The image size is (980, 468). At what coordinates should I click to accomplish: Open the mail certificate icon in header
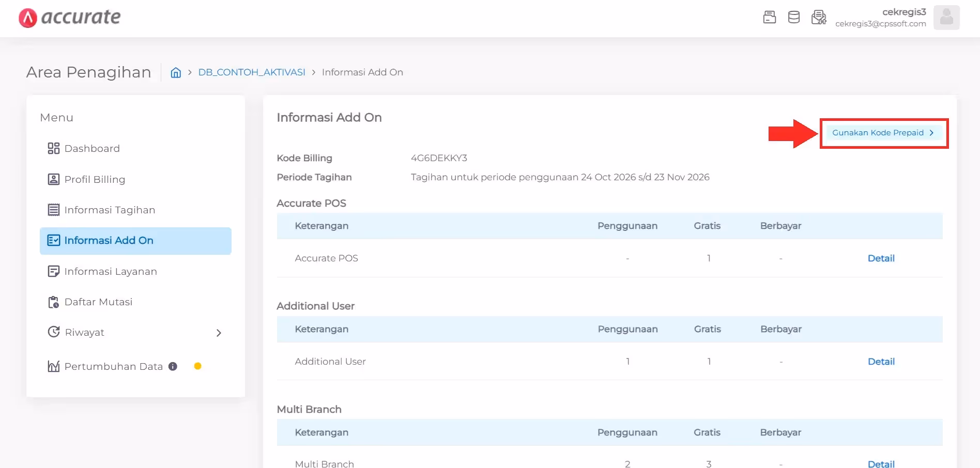click(819, 17)
